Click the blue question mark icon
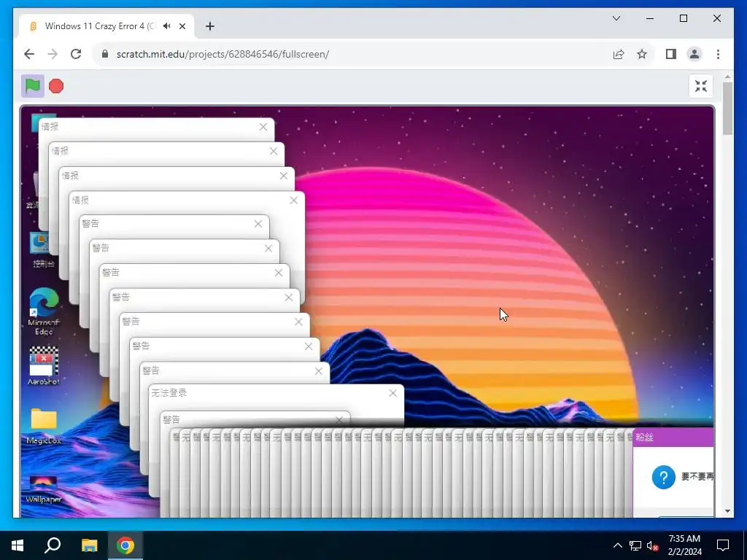The width and height of the screenshot is (747, 560). pos(664,477)
